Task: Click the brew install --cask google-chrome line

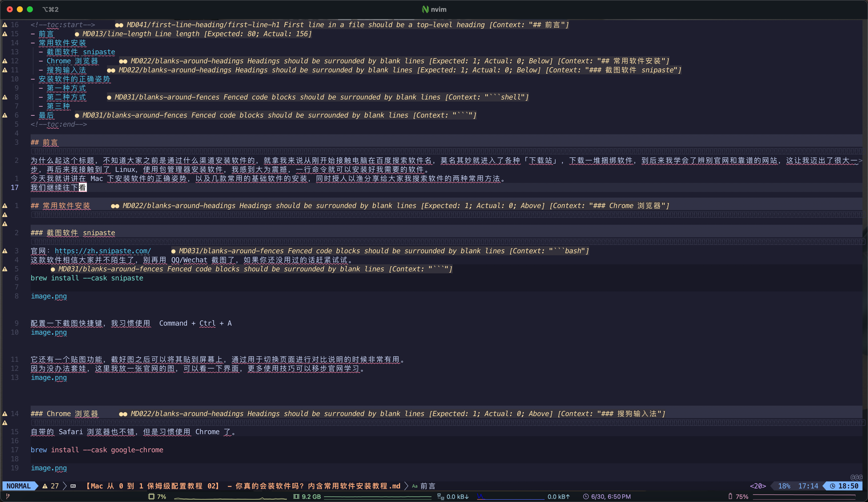Action: (x=97, y=450)
